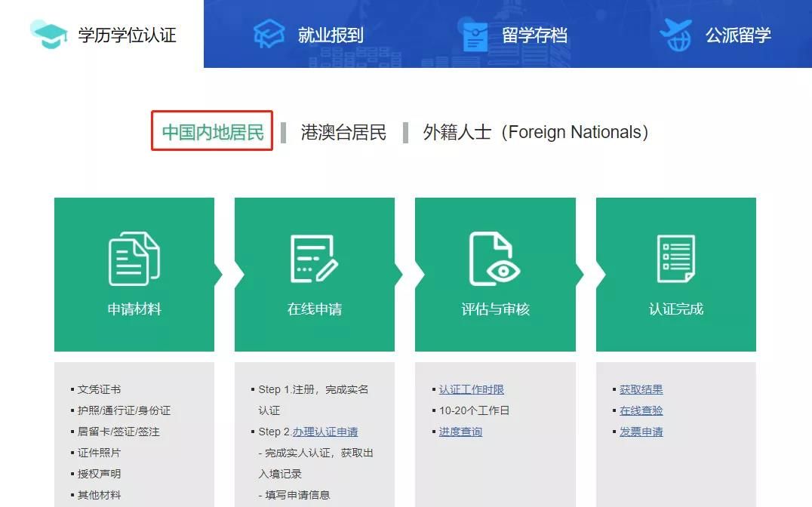Image resolution: width=812 pixels, height=507 pixels.
Task: Click the eye-document icon on 评估与审核 card
Action: coord(494,257)
